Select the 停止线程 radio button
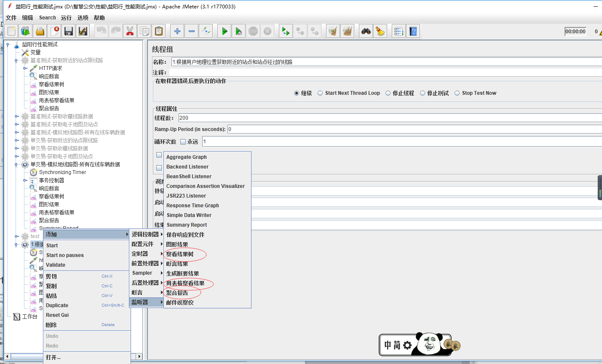 coord(388,93)
